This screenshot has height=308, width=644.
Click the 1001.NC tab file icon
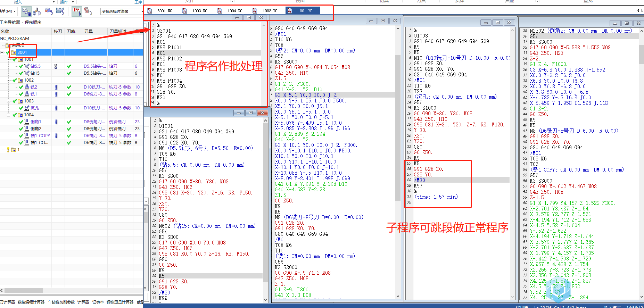tap(289, 11)
